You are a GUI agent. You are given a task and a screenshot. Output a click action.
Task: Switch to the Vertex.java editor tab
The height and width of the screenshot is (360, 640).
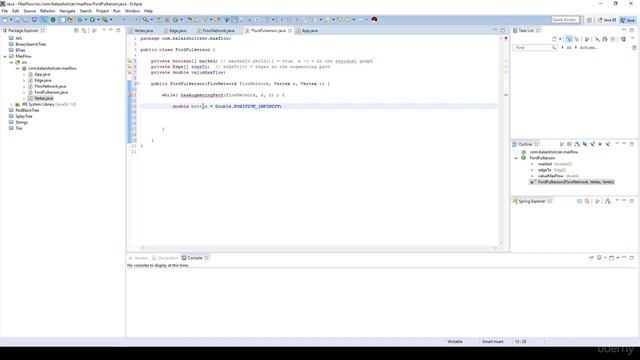coord(143,31)
